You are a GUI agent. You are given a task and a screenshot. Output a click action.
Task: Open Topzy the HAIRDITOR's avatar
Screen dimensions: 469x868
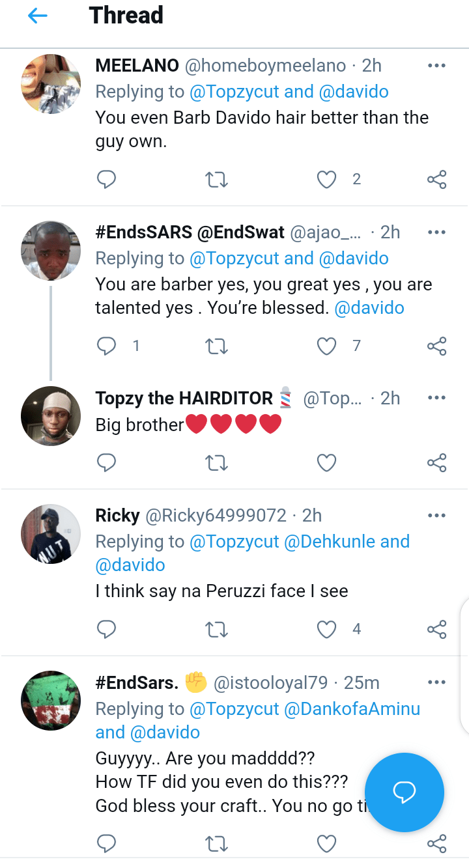[51, 417]
